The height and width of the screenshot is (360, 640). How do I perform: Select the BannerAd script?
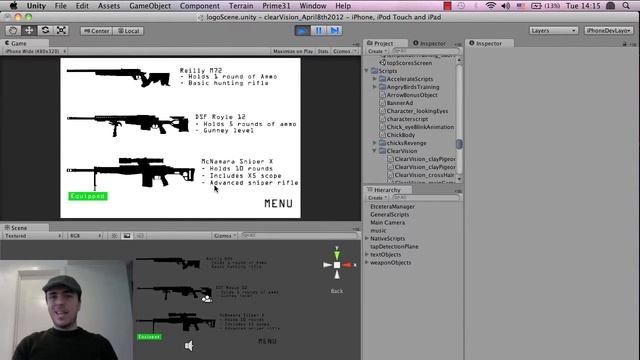(400, 103)
